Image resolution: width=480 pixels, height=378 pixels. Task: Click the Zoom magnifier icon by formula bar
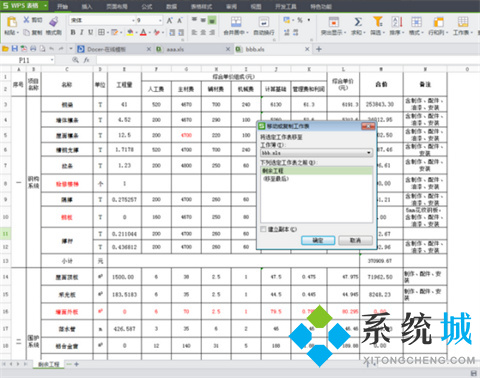click(76, 60)
